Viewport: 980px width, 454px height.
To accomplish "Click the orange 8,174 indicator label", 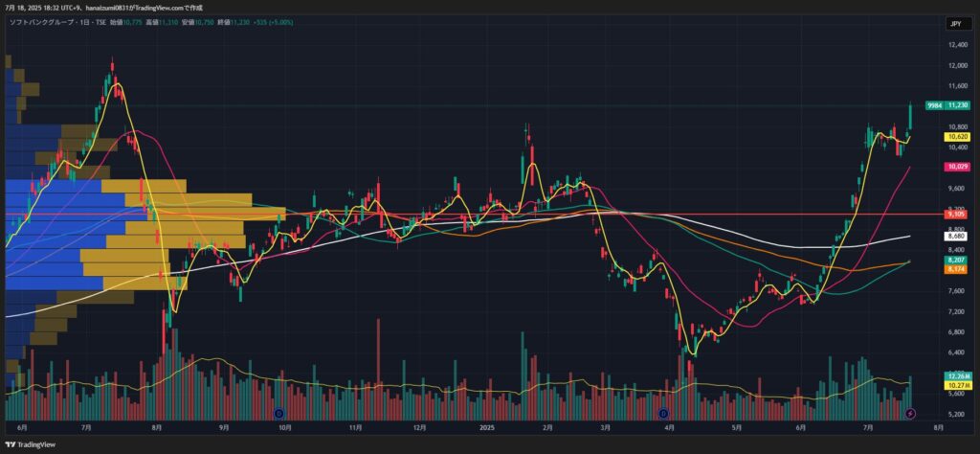I will click(x=957, y=269).
